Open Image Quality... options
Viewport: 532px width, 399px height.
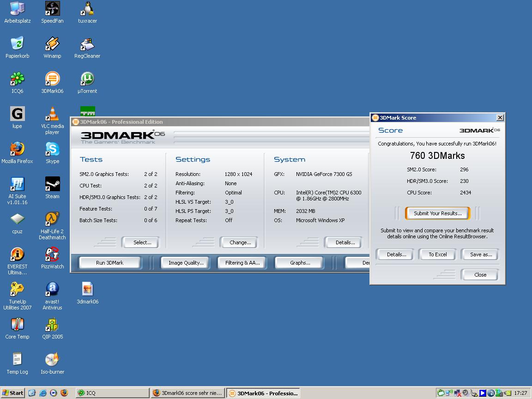pos(186,263)
